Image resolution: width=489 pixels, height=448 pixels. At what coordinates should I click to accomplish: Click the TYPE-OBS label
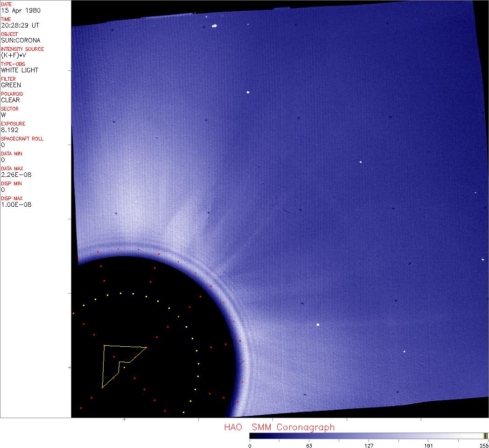[x=13, y=64]
